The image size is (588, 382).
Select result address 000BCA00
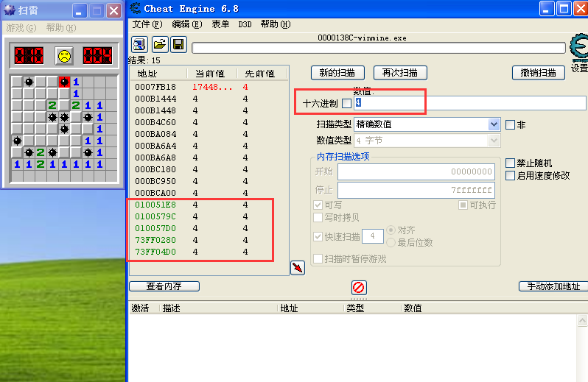click(155, 193)
